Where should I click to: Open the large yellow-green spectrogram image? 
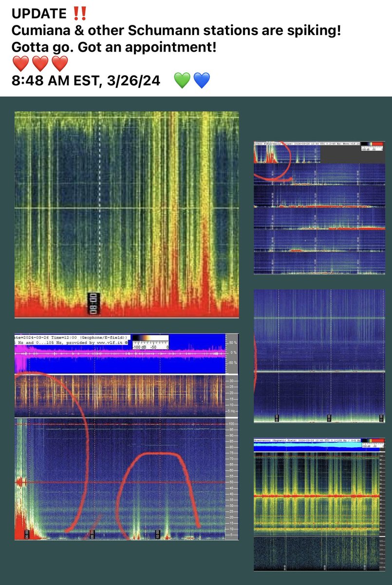[127, 215]
